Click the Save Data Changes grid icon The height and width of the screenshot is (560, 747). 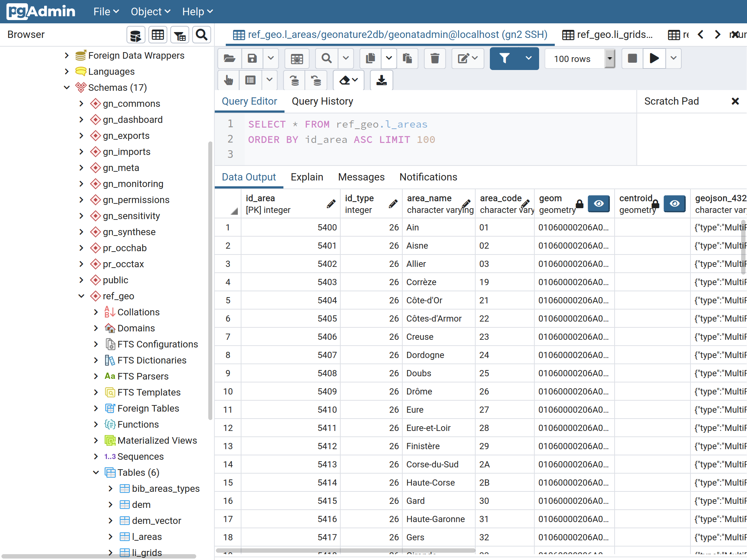pos(297,58)
